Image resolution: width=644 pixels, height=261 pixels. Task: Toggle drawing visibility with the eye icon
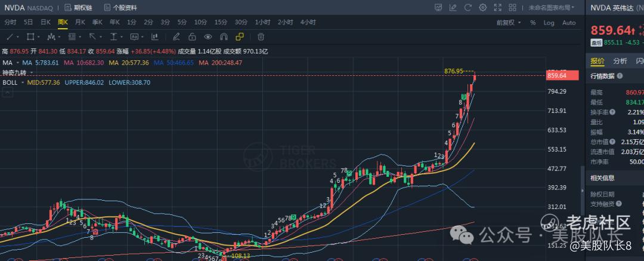coord(208,37)
